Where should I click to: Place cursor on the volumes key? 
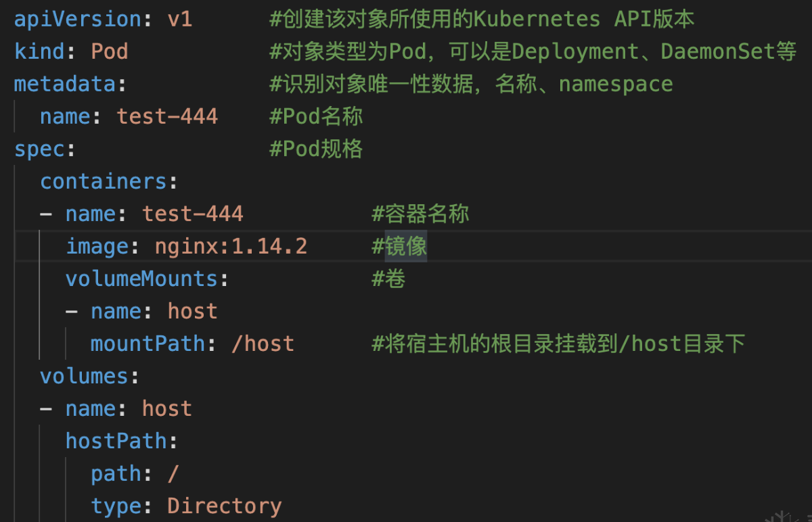(x=84, y=377)
